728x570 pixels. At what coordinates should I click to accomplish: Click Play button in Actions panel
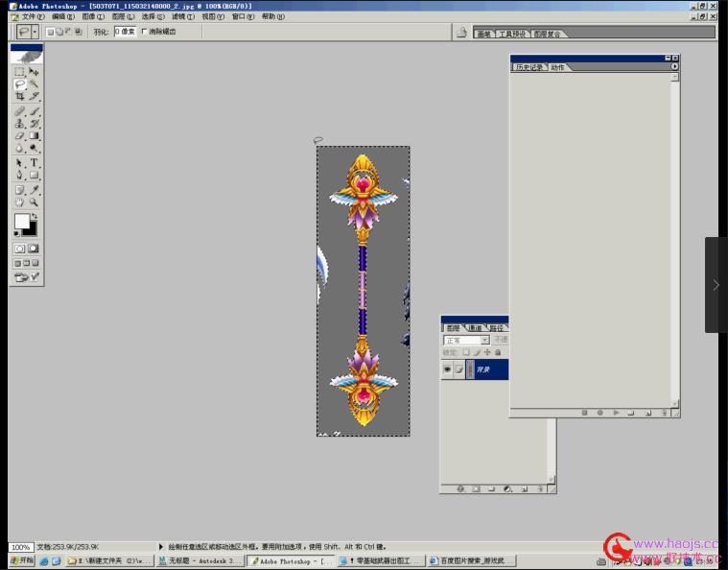pyautogui.click(x=616, y=413)
